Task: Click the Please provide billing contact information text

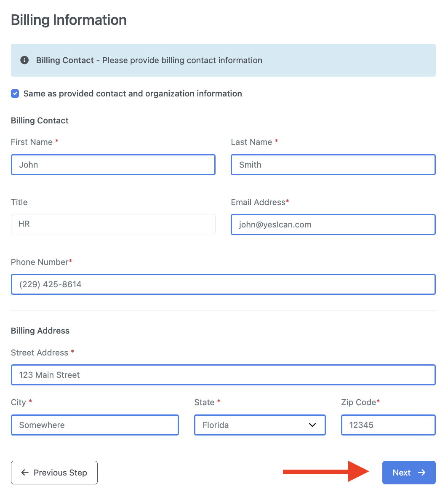Action: [182, 60]
